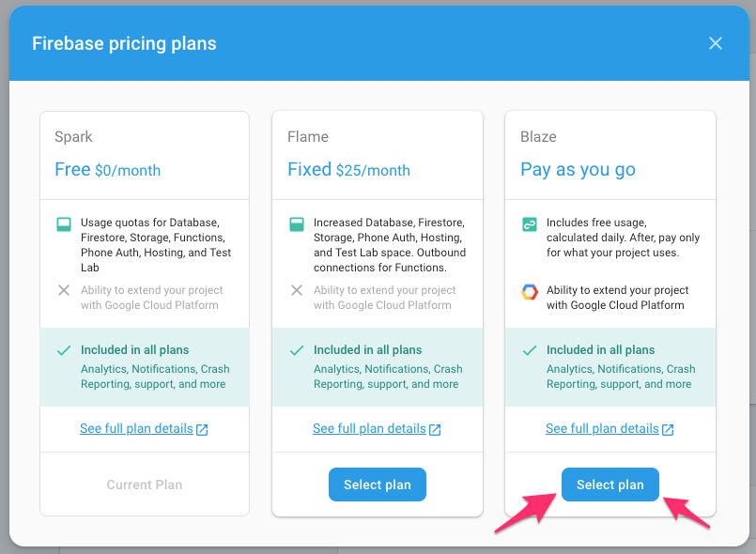
Task: Click the Google Cloud Platform hexagon icon
Action: click(x=530, y=292)
